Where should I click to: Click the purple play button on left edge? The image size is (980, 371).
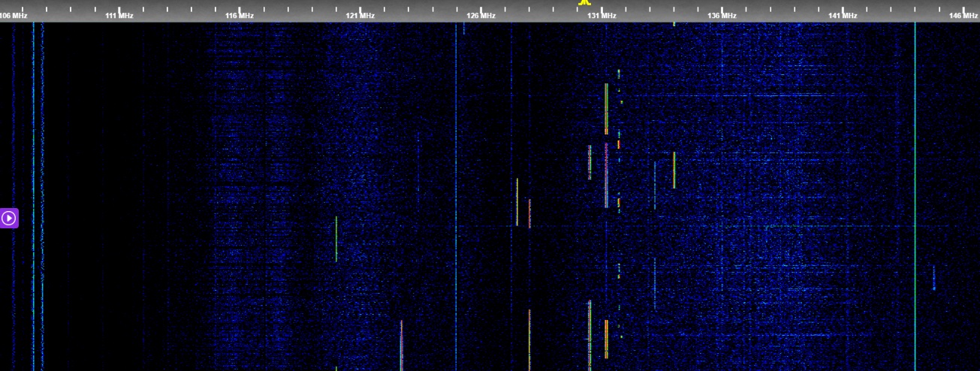(8, 218)
